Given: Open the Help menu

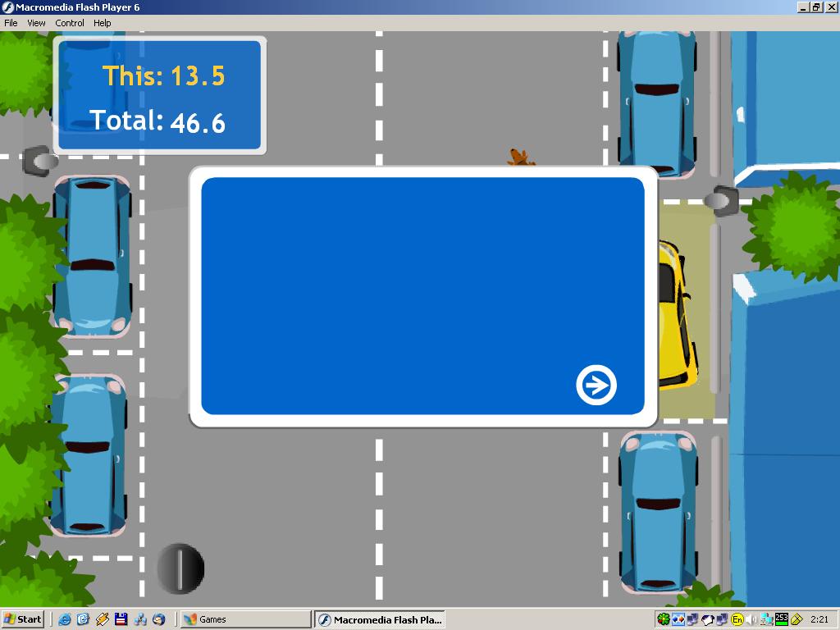Looking at the screenshot, I should pos(103,23).
